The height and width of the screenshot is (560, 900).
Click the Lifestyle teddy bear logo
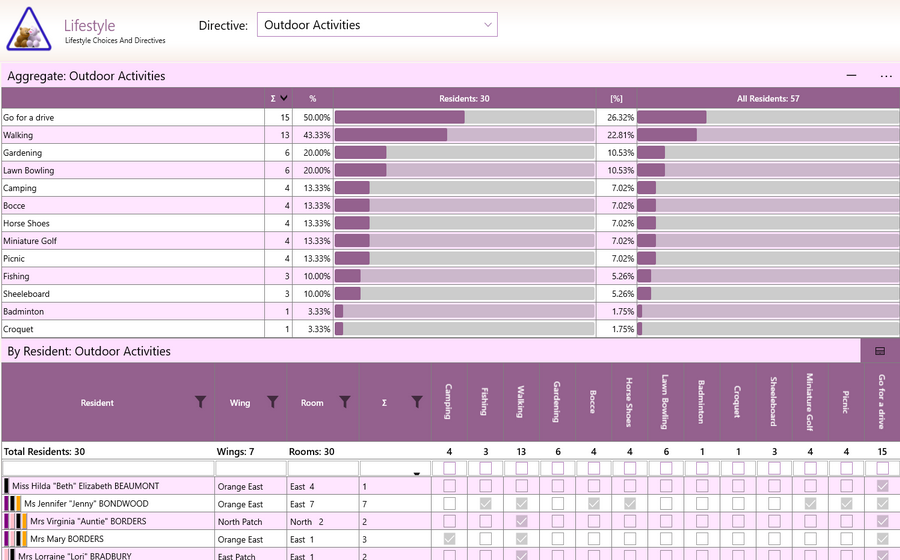coord(29,29)
